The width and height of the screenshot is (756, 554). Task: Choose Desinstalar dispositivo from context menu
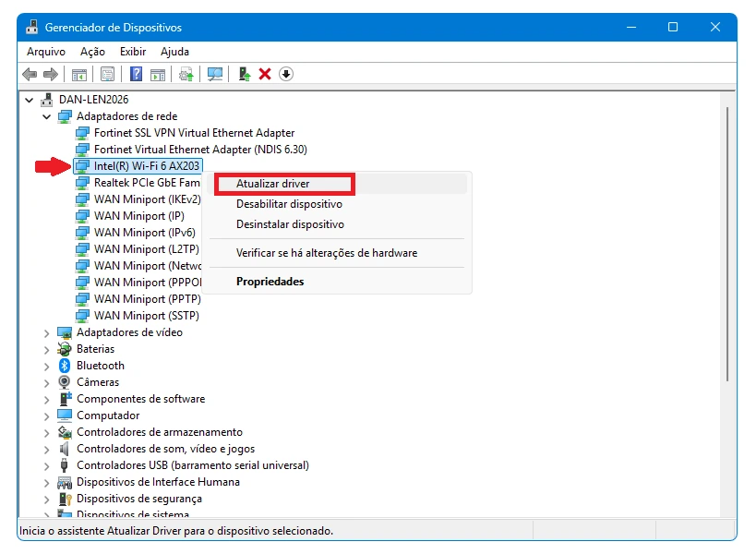(x=338, y=224)
